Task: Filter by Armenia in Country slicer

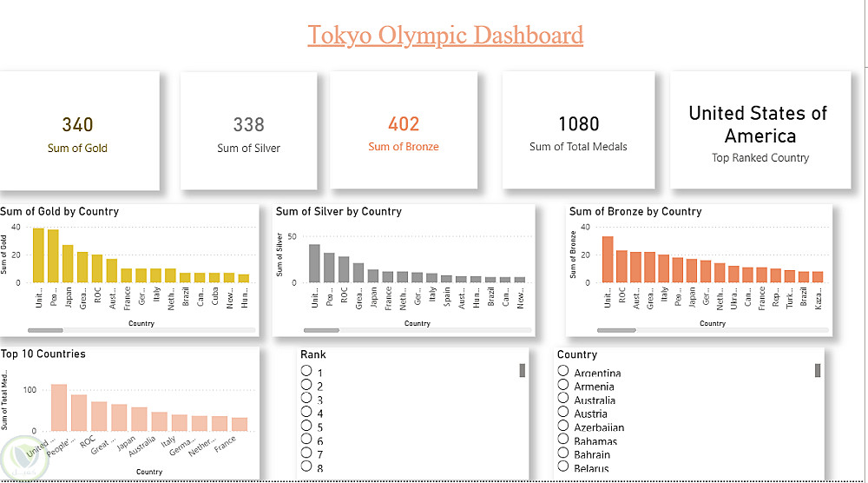Action: click(563, 385)
